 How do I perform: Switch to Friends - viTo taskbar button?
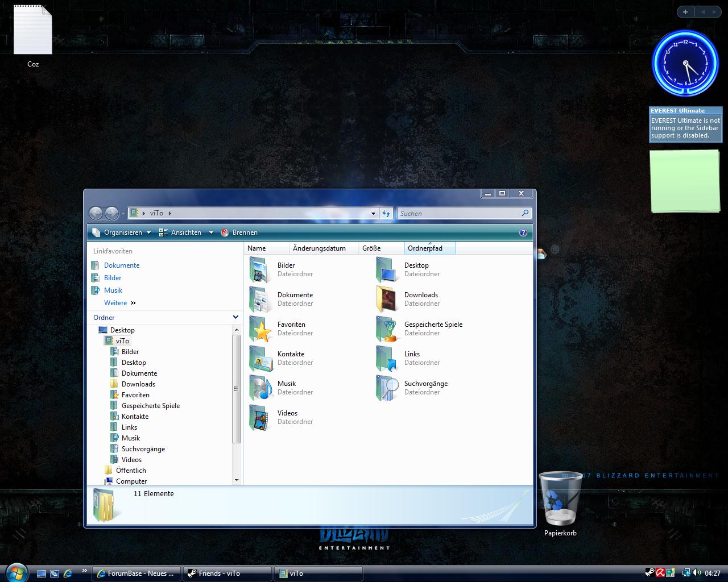click(x=227, y=573)
